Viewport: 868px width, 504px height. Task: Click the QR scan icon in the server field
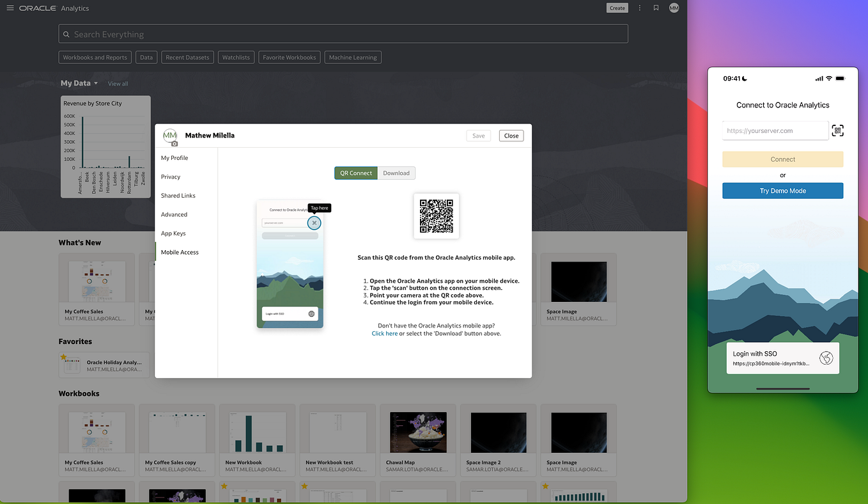point(837,130)
